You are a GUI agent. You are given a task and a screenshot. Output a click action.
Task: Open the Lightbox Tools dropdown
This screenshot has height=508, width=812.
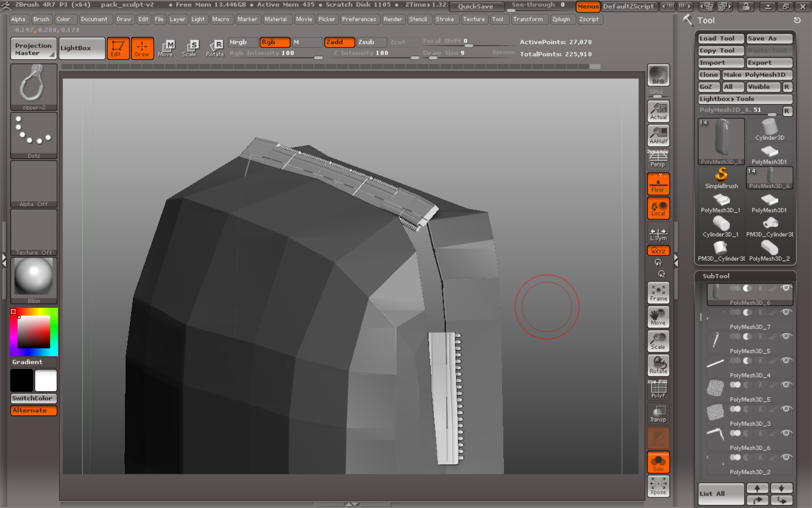click(745, 99)
